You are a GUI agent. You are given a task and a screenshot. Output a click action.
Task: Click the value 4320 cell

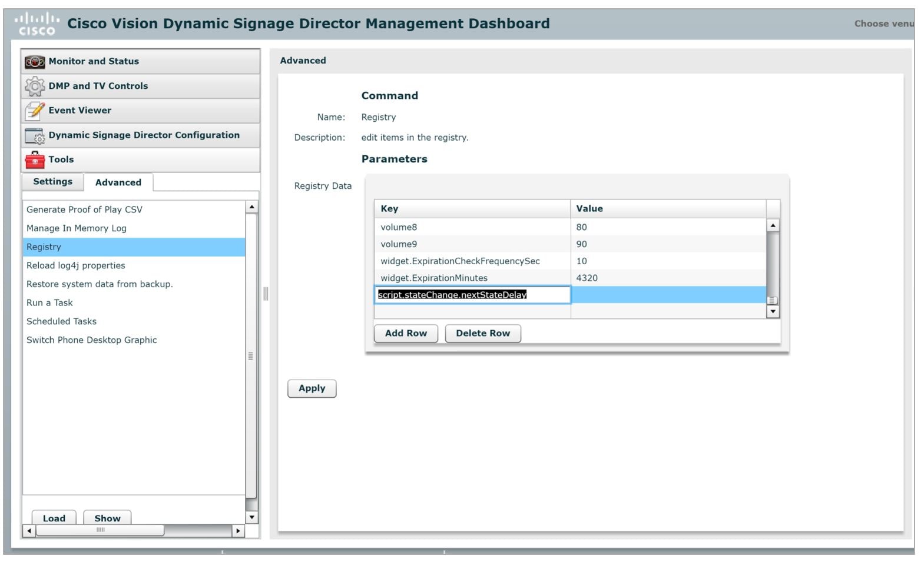668,278
